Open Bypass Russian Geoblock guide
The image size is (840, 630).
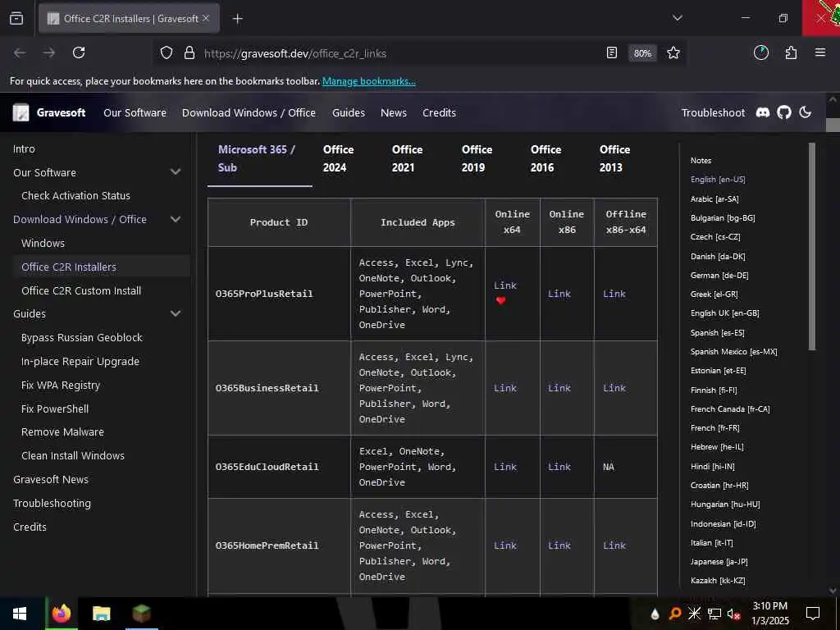(x=82, y=337)
